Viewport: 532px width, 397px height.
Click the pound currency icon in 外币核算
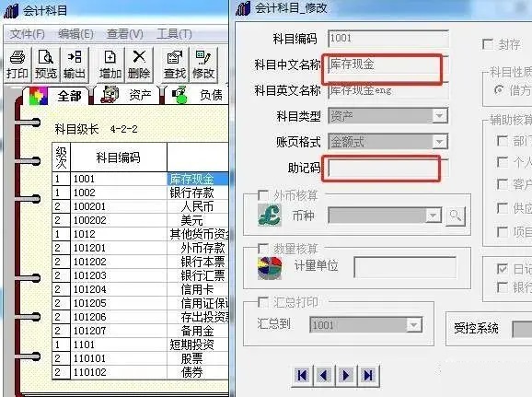pyautogui.click(x=269, y=215)
